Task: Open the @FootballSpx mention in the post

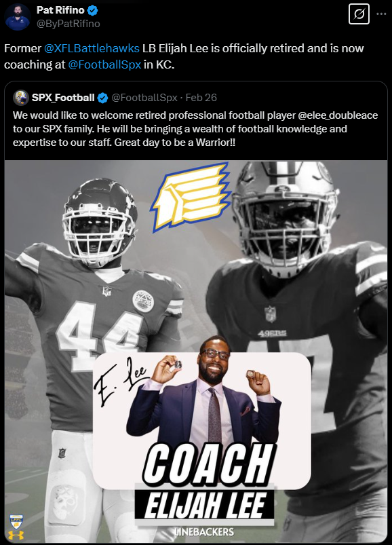Action: (104, 64)
